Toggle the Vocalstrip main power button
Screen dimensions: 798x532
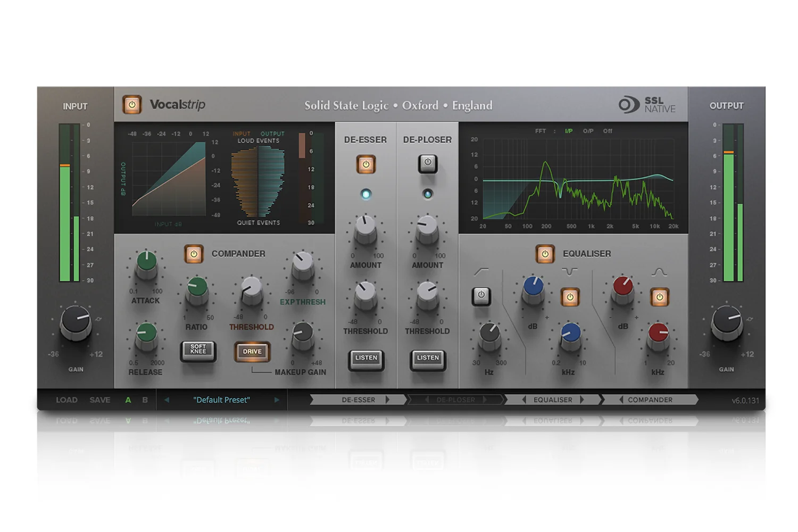(132, 105)
